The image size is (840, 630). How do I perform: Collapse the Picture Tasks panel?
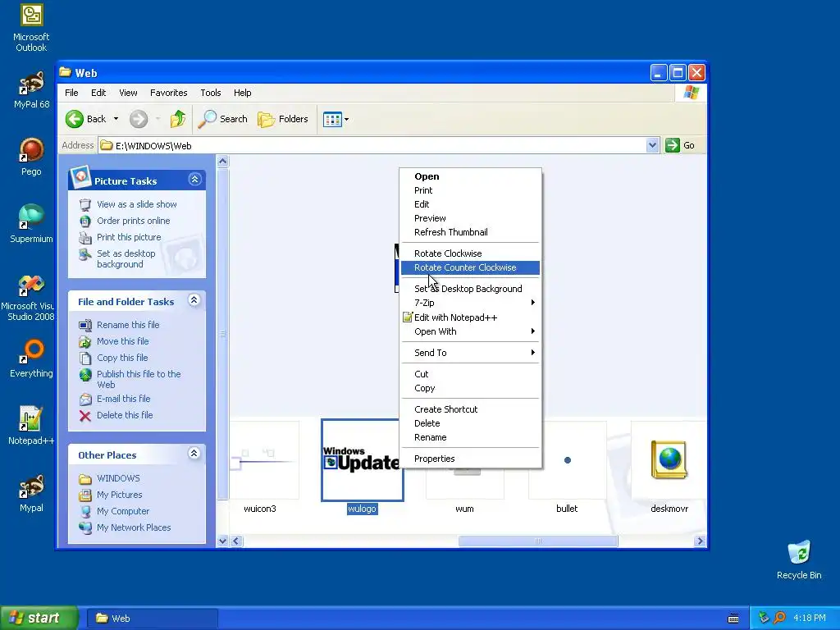195,180
